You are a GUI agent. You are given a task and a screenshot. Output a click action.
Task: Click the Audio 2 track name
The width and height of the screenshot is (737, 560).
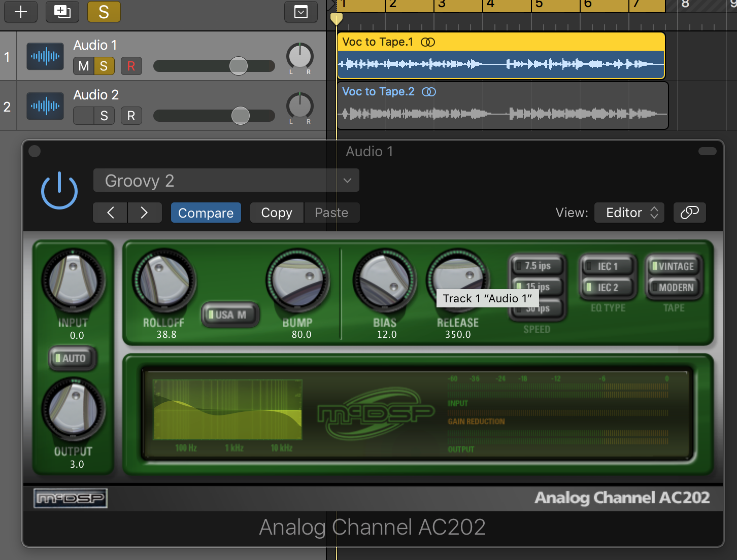click(96, 95)
